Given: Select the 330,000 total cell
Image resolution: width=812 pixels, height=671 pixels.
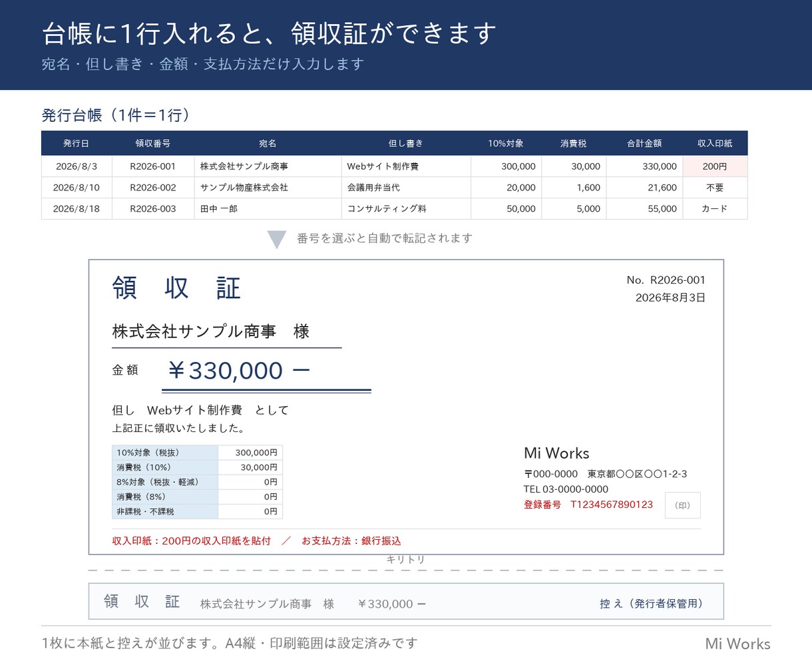Looking at the screenshot, I should tap(644, 166).
